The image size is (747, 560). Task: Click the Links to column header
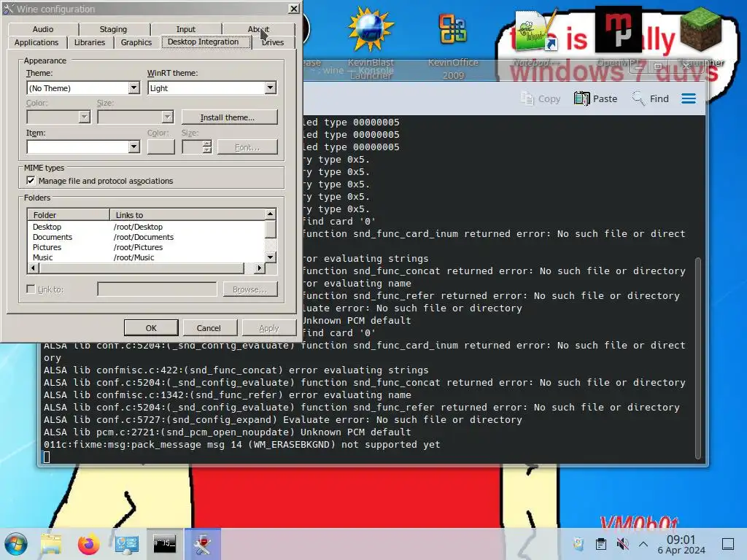(187, 215)
